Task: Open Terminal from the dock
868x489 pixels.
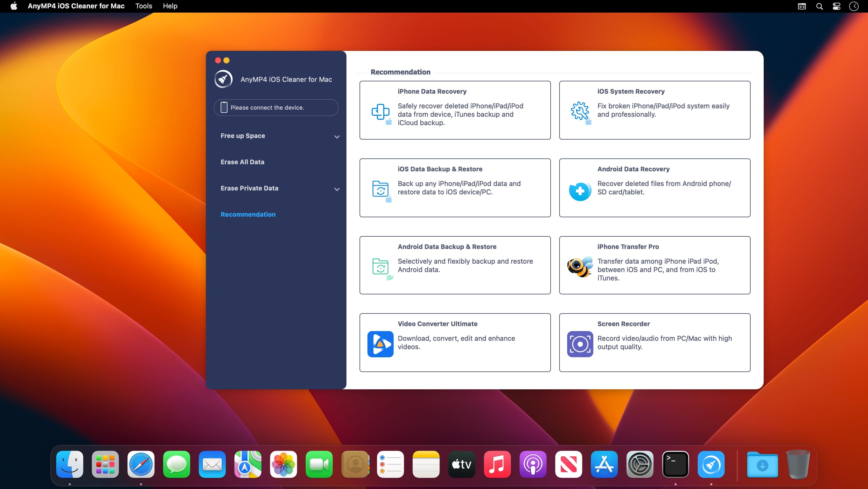Action: click(676, 464)
